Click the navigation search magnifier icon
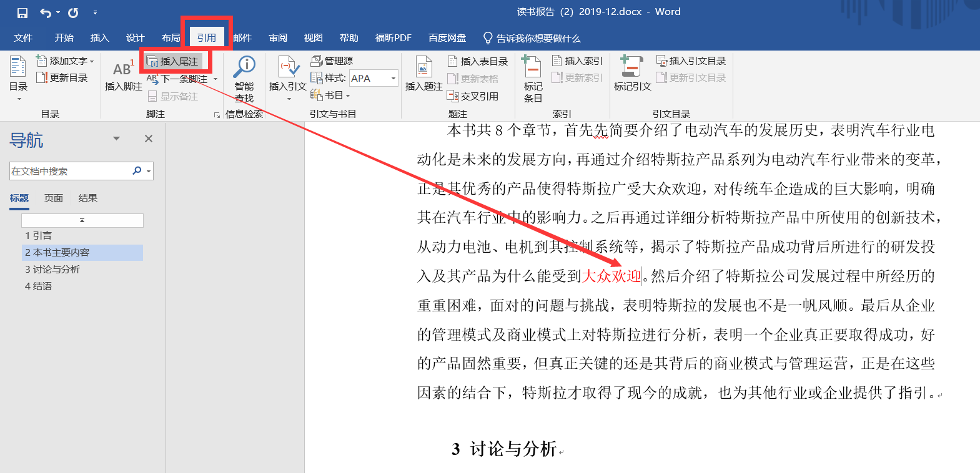This screenshot has width=980, height=473. [x=137, y=170]
